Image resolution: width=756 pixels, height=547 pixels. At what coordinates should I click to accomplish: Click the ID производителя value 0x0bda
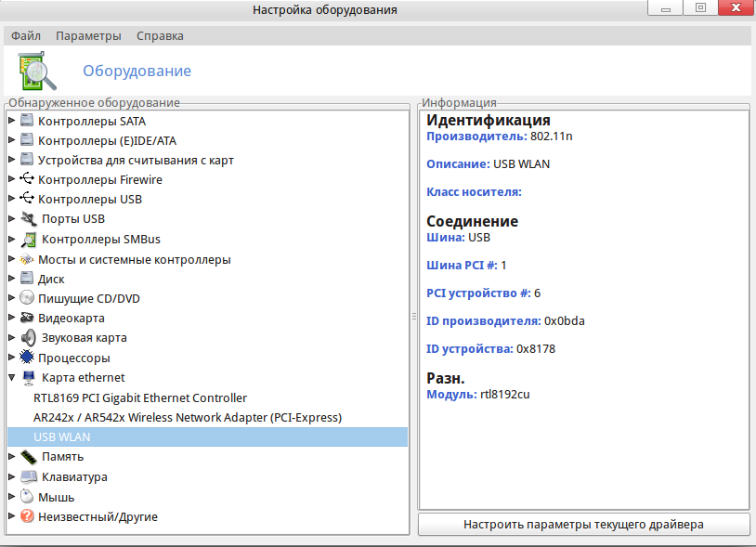(564, 321)
